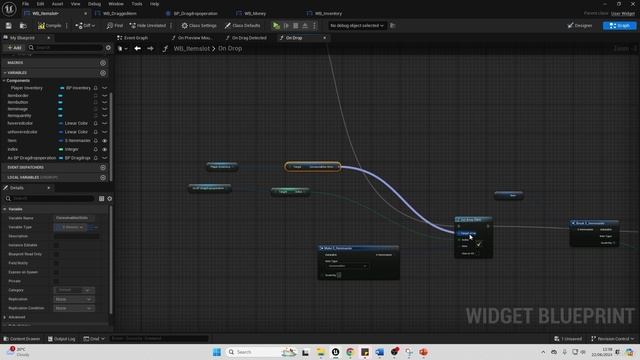This screenshot has width=640, height=360.
Task: Click the Unreal Engine logo icon
Action: click(9, 9)
